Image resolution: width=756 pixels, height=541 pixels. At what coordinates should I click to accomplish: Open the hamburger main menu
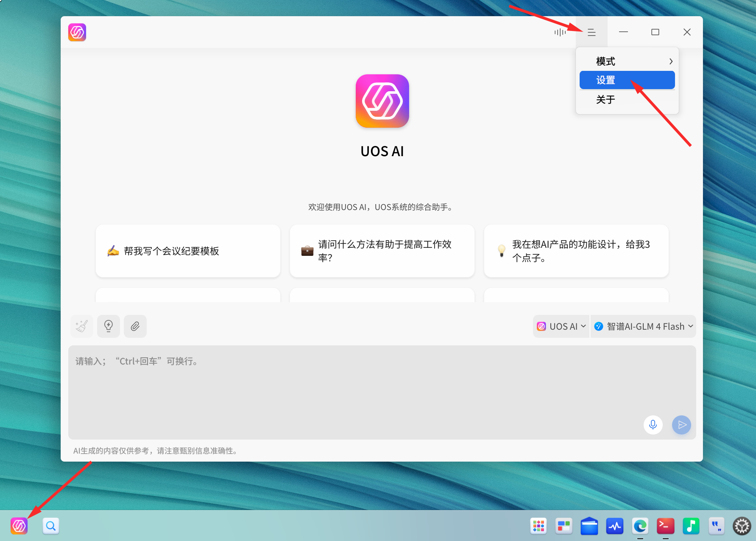click(x=591, y=32)
